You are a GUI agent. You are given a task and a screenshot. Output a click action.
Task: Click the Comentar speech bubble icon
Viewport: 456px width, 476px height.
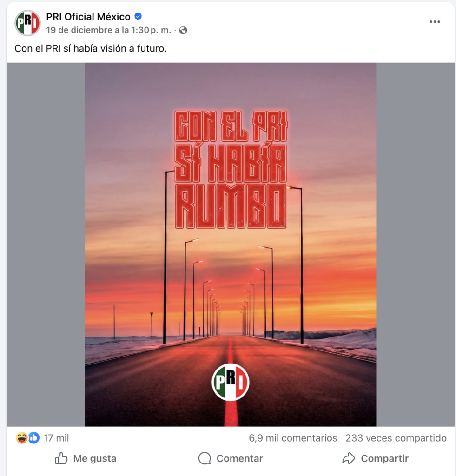(x=205, y=458)
